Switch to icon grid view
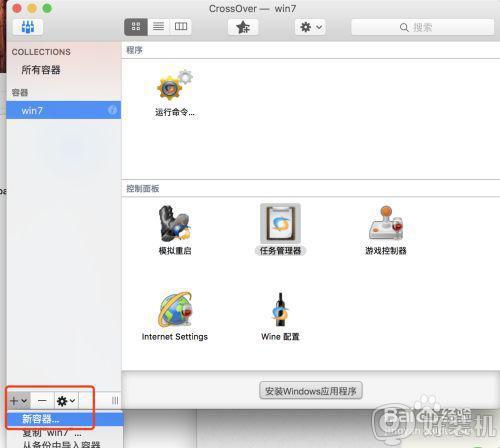This screenshot has height=448, width=500. click(136, 27)
